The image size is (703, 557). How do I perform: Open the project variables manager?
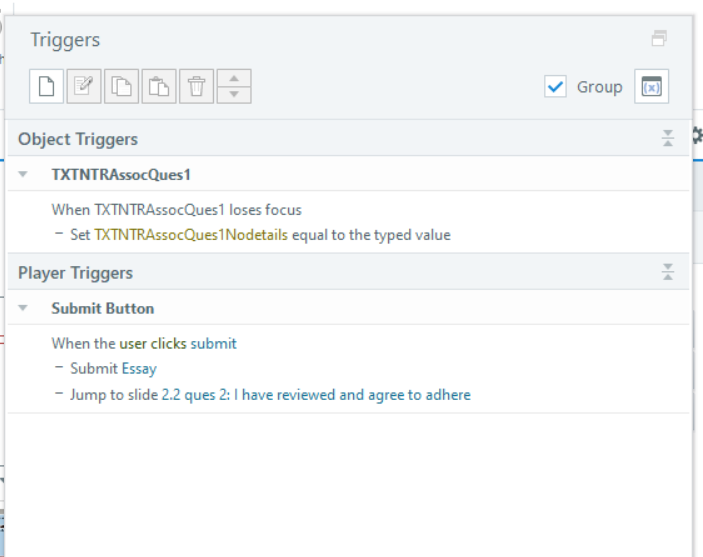(x=651, y=87)
